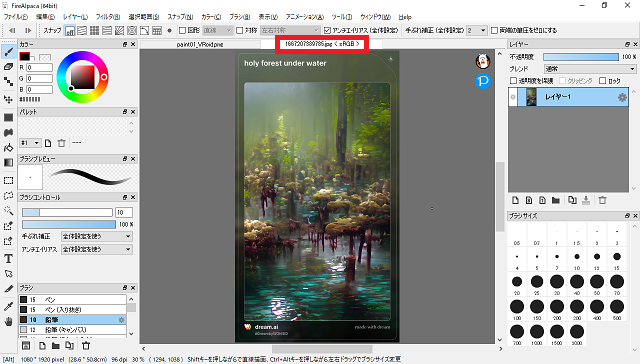This screenshot has height=364, width=640.
Task: Click the brush size slider bar
Action: coord(67,212)
